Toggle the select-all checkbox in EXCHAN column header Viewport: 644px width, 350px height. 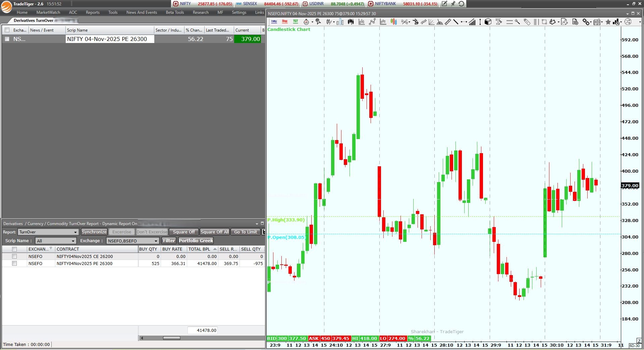[14, 249]
